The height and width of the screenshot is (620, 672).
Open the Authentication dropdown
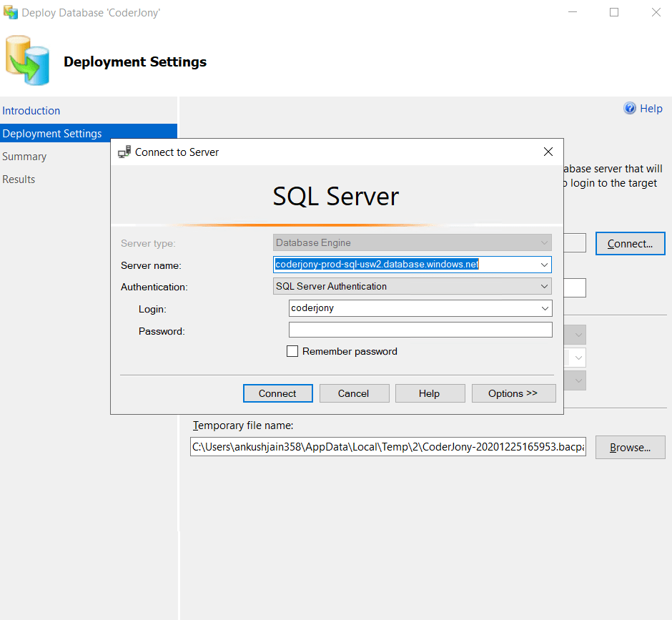pos(545,286)
